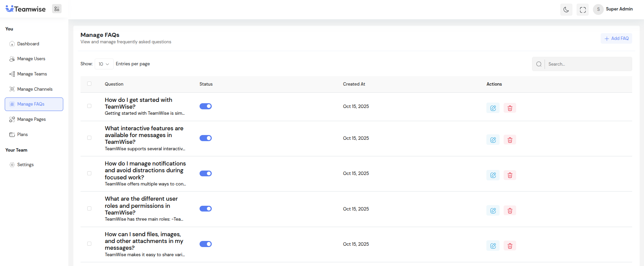Screen dimensions: 644x266
Task: Click into the FAQ search field
Action: click(x=588, y=64)
